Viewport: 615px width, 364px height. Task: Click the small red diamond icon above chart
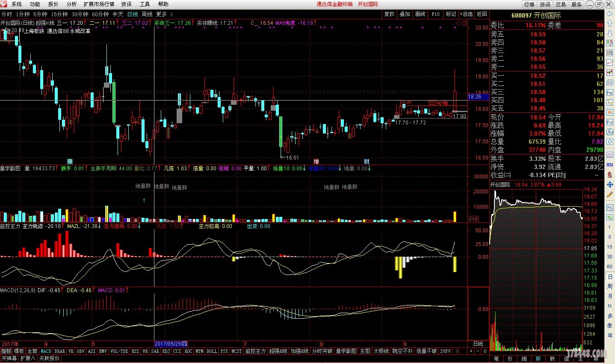[458, 23]
